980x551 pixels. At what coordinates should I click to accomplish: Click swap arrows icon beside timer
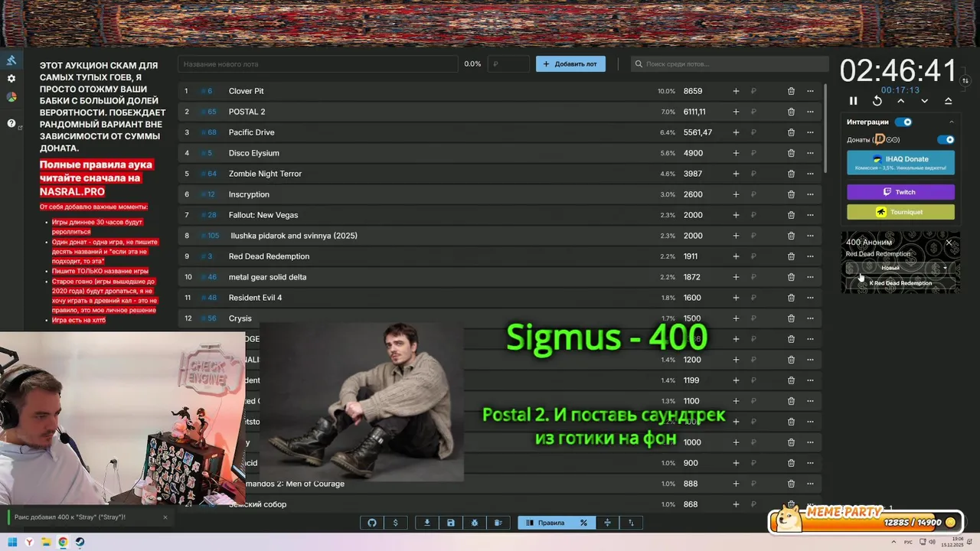click(965, 80)
